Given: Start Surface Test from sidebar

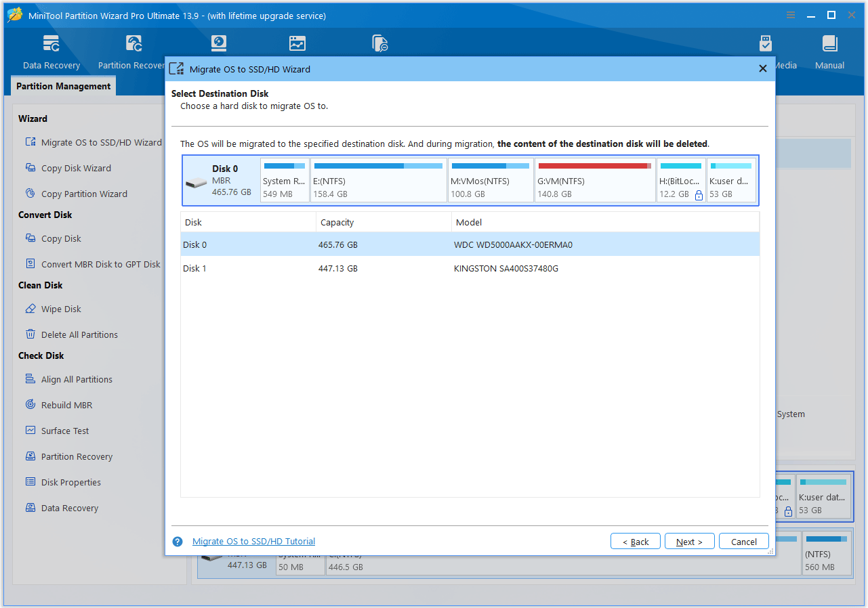Looking at the screenshot, I should point(65,431).
